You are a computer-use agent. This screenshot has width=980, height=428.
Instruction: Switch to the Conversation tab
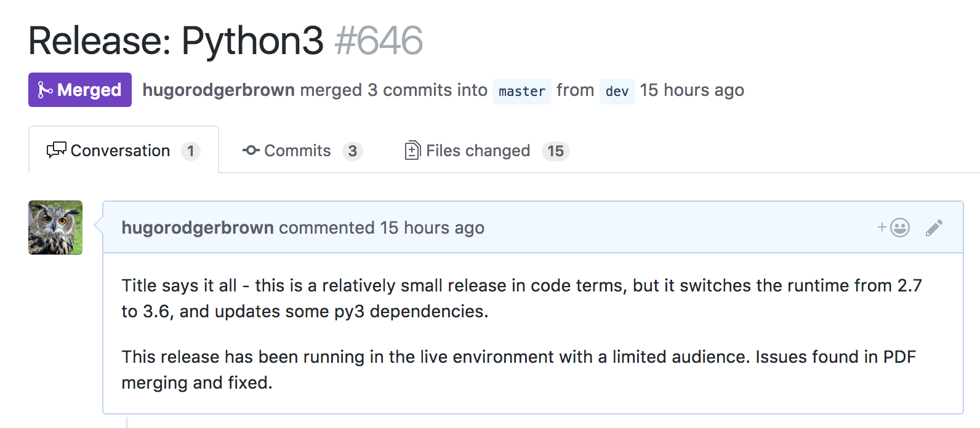click(121, 151)
